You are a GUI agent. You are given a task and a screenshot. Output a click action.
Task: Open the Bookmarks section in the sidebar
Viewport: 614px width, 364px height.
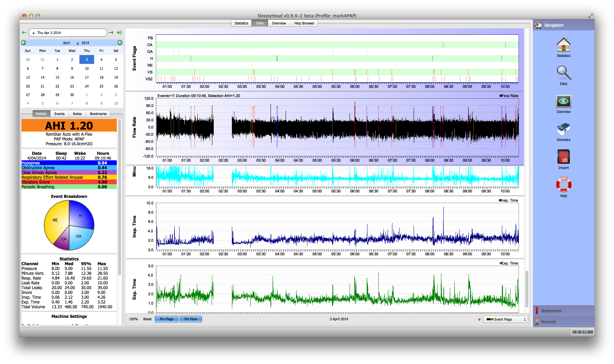tap(551, 311)
